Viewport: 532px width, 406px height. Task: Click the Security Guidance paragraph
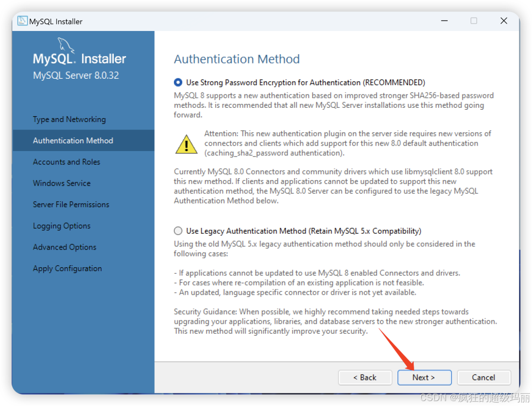tap(335, 321)
